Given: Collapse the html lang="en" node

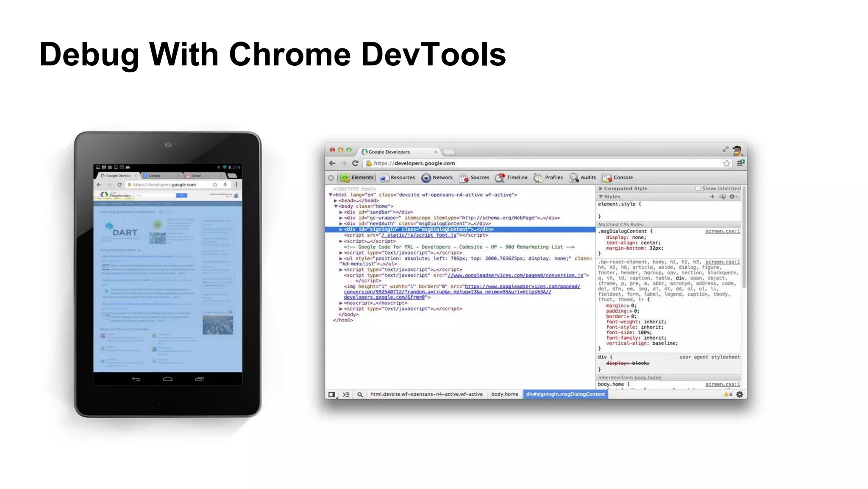Looking at the screenshot, I should 330,195.
